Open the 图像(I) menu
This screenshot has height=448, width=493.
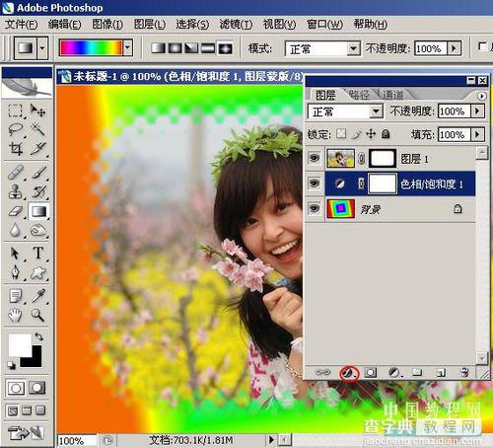(x=107, y=25)
